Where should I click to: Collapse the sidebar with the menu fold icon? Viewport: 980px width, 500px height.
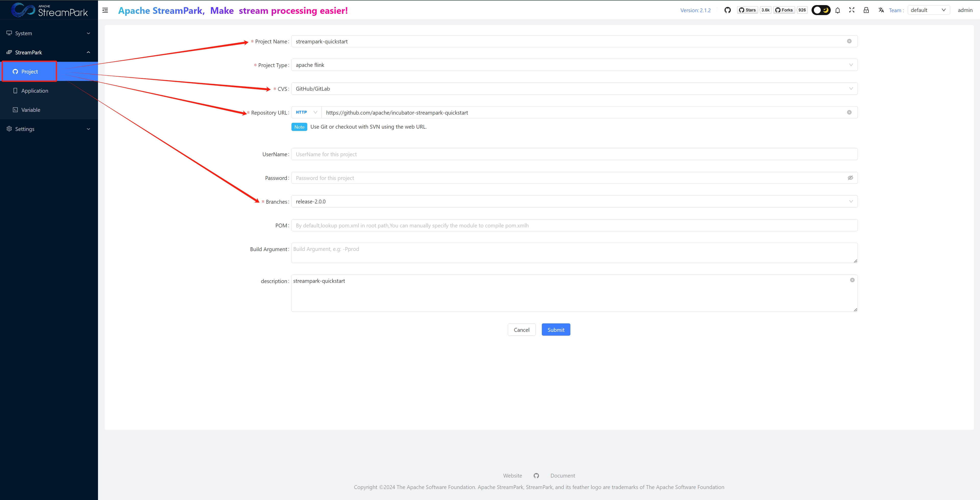pos(105,10)
